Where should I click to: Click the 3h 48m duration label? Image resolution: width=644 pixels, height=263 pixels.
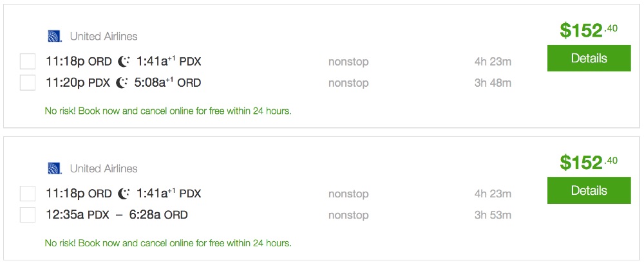(x=493, y=83)
